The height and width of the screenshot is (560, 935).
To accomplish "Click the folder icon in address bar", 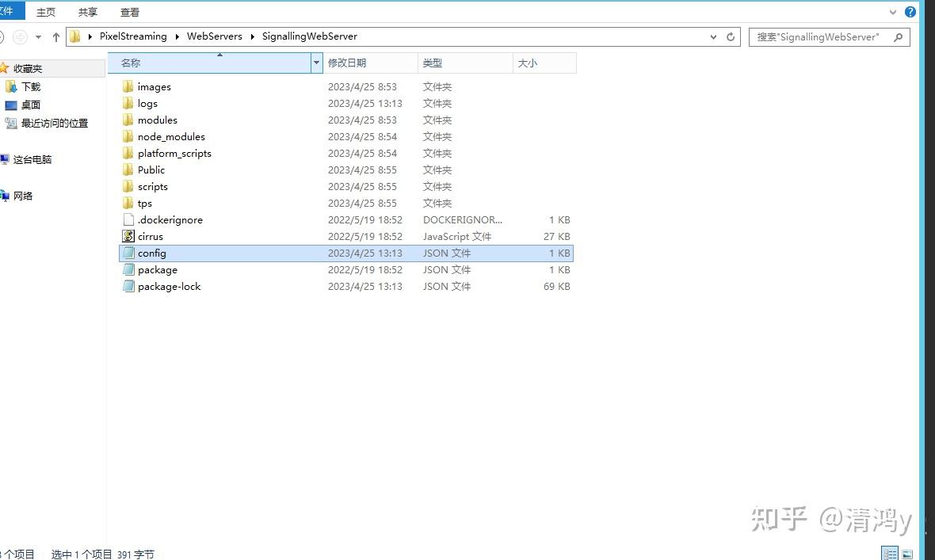I will tap(75, 36).
